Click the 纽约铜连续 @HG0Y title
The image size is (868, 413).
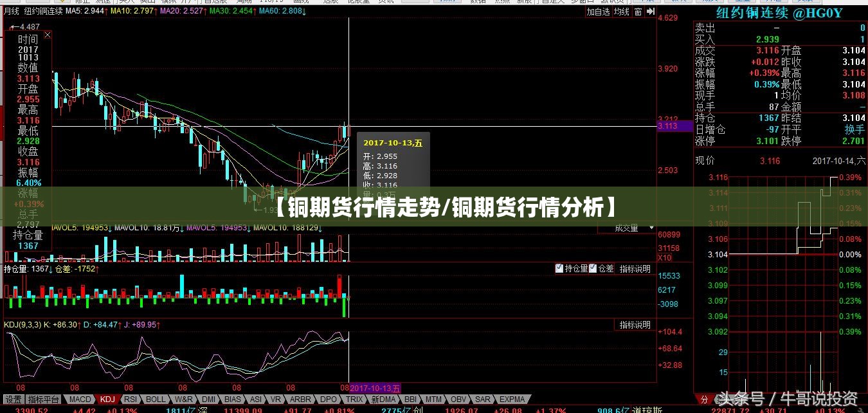point(780,12)
